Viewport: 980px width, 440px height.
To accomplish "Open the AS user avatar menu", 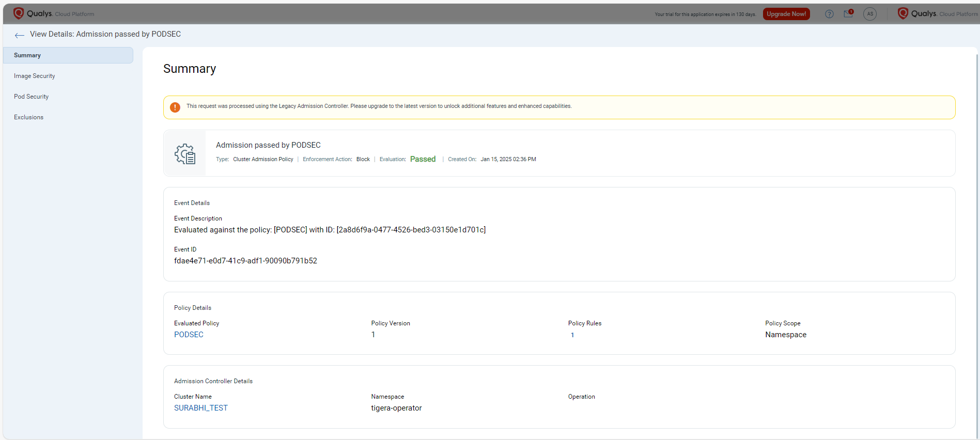I will [870, 14].
